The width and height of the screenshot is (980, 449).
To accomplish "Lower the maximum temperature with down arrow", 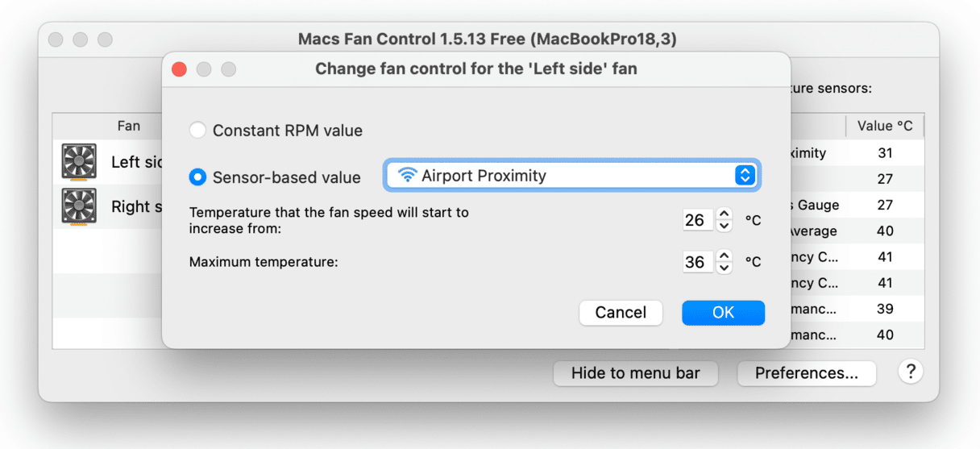I will pyautogui.click(x=725, y=268).
